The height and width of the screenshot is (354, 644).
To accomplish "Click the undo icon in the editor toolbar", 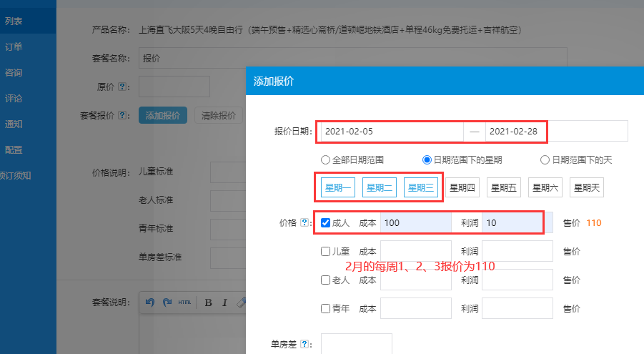I will [150, 303].
